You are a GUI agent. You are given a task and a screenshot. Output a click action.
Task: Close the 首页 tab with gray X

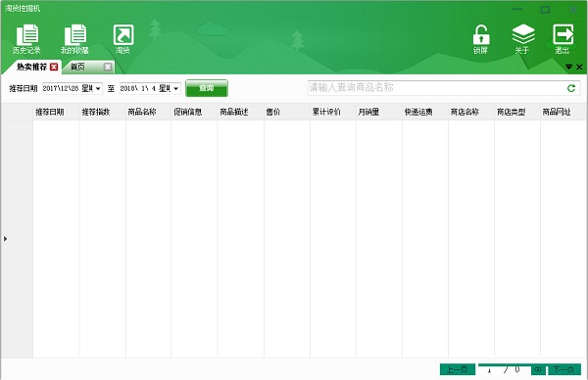tap(108, 67)
